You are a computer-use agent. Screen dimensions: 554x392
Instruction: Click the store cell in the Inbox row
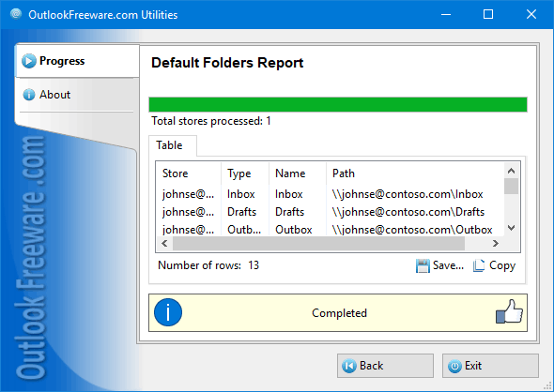(x=188, y=194)
